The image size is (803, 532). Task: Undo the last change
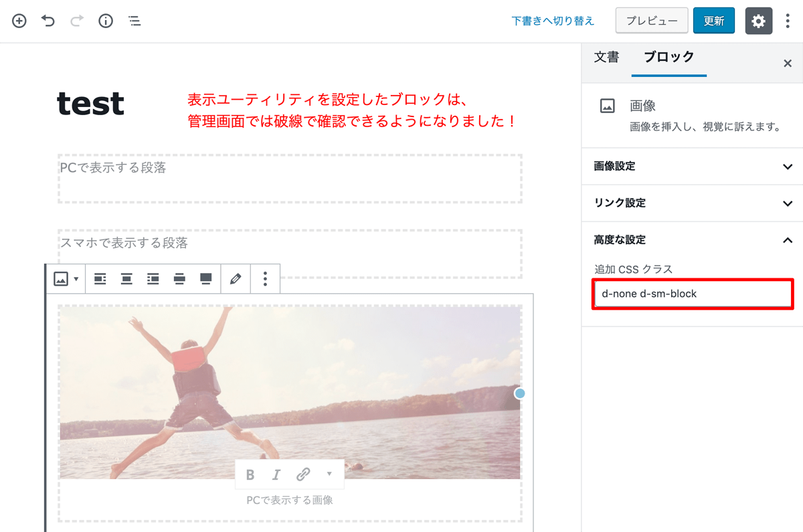pos(48,21)
